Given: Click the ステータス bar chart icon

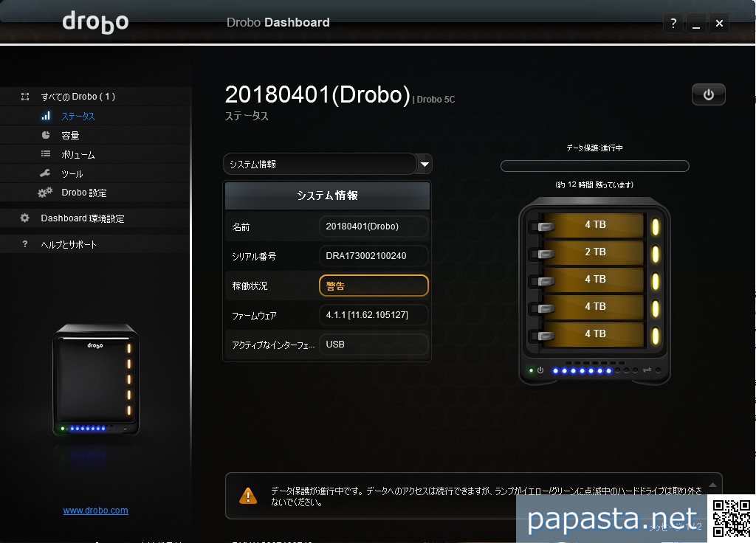Looking at the screenshot, I should point(46,116).
